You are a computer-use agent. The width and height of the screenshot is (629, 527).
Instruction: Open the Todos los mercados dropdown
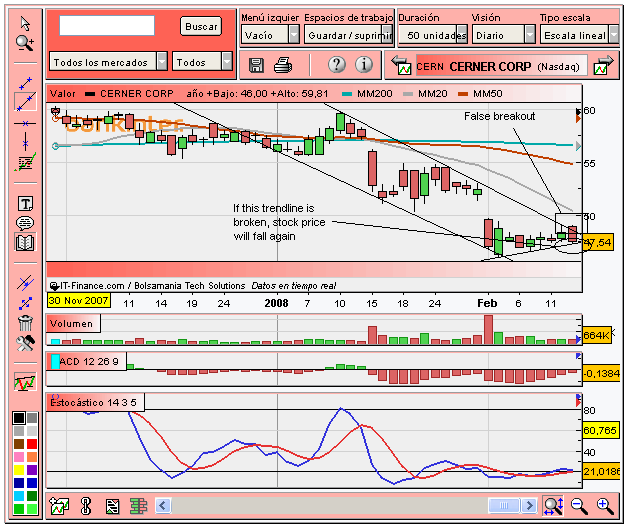[108, 61]
